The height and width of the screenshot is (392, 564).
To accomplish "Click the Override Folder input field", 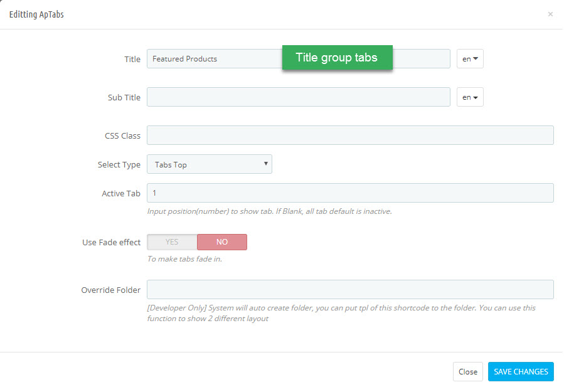I will click(350, 290).
